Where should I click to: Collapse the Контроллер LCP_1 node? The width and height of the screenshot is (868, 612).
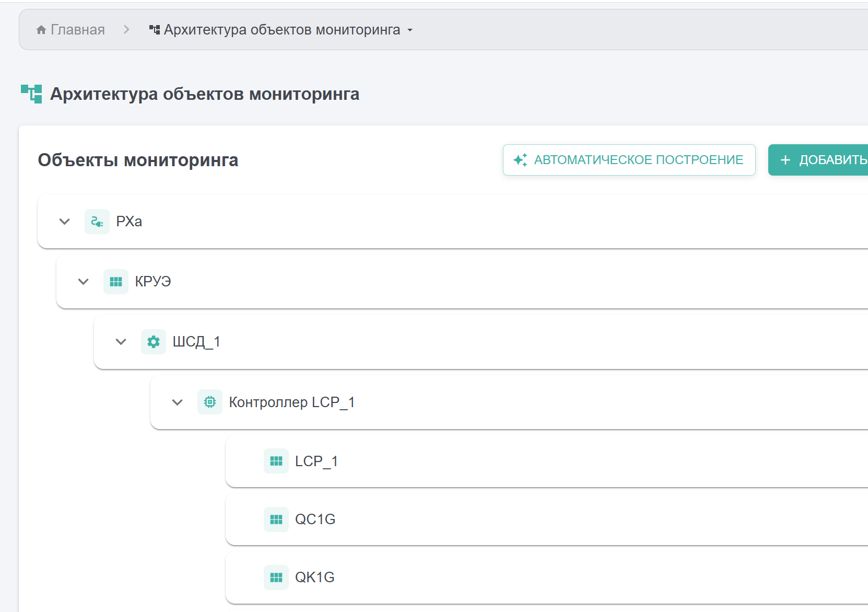[178, 402]
